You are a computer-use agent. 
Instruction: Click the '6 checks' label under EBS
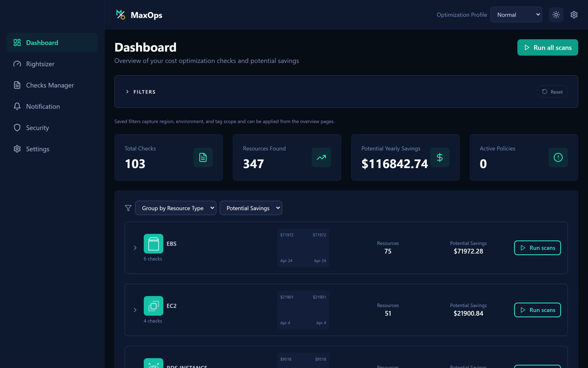153,259
